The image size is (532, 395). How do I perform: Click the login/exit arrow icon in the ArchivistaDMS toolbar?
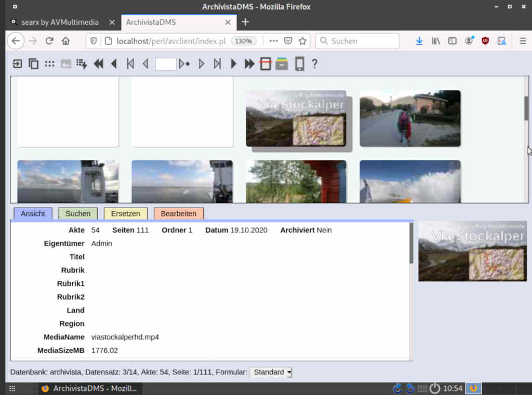[x=17, y=64]
